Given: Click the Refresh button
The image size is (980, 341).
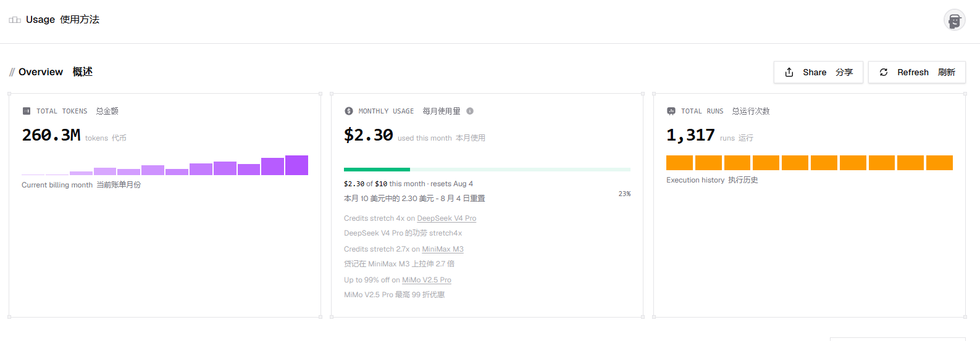Looking at the screenshot, I should click(x=917, y=72).
